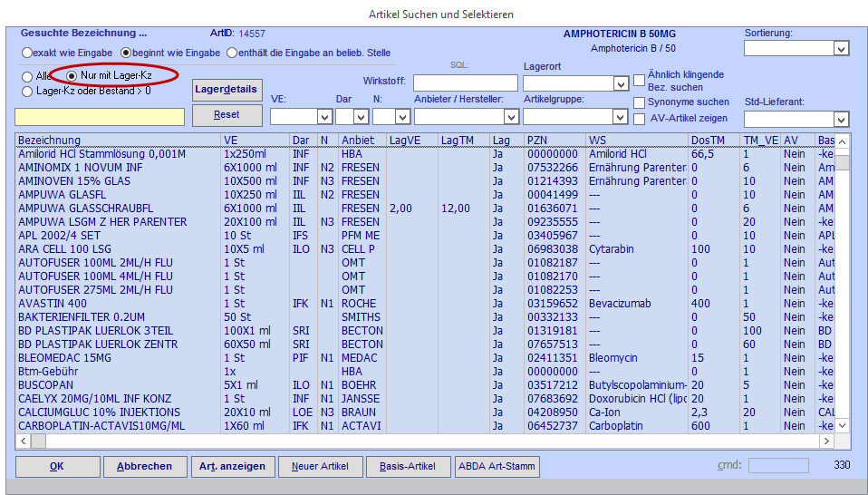Click the Lagerdetails button

pos(227,90)
